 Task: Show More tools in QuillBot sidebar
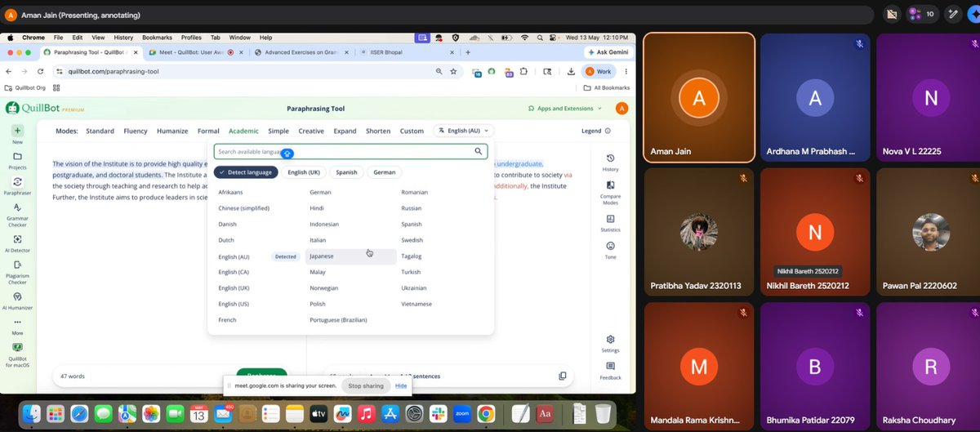[x=17, y=326]
